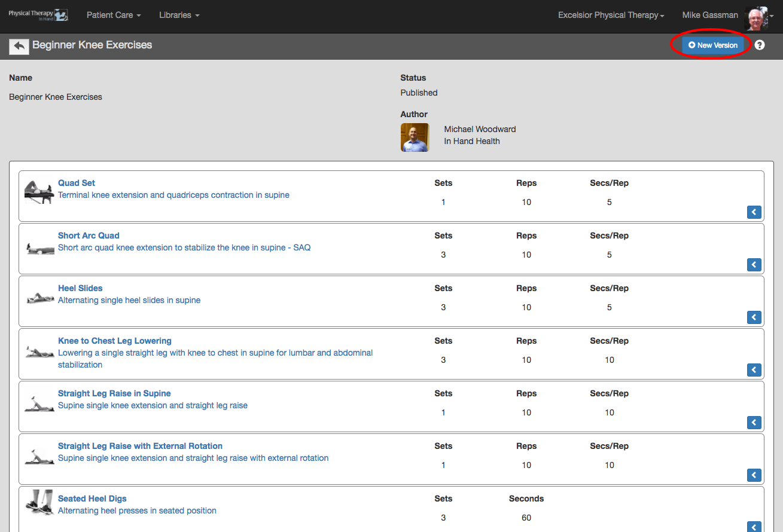Click the Heel Slides exercise thumbnail
783x532 pixels.
click(39, 298)
